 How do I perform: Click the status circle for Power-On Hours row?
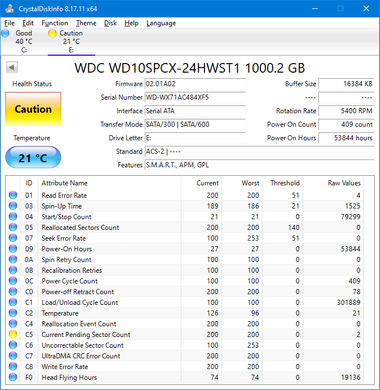click(13, 249)
